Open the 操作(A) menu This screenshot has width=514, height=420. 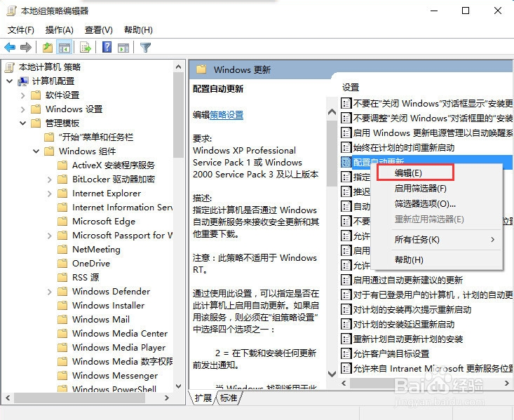(60, 30)
